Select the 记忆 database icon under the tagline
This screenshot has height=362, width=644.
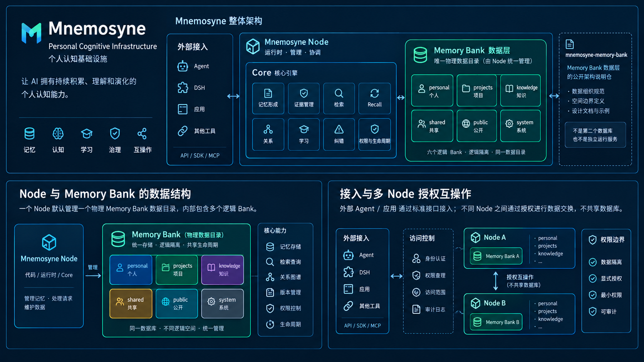click(29, 134)
